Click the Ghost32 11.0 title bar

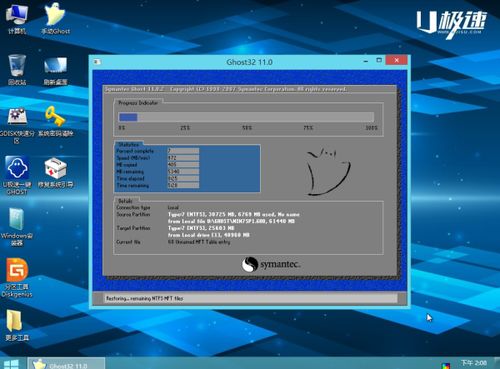(249, 62)
